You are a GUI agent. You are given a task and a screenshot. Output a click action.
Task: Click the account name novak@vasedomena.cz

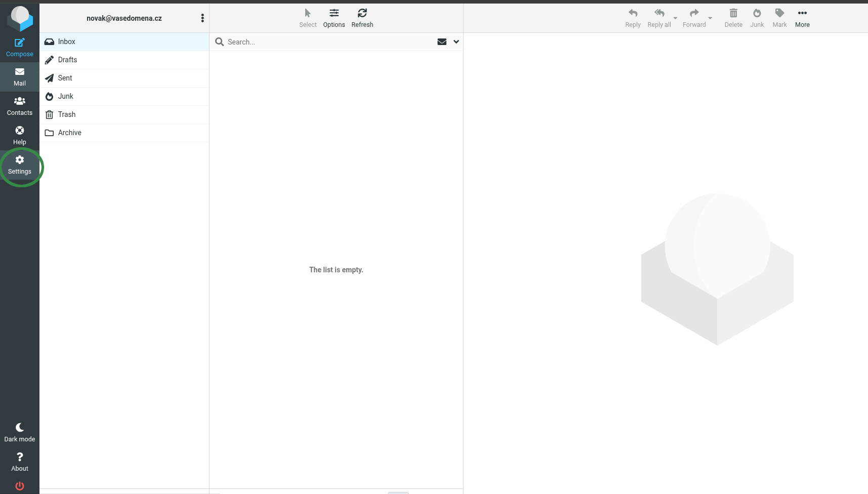(x=124, y=18)
